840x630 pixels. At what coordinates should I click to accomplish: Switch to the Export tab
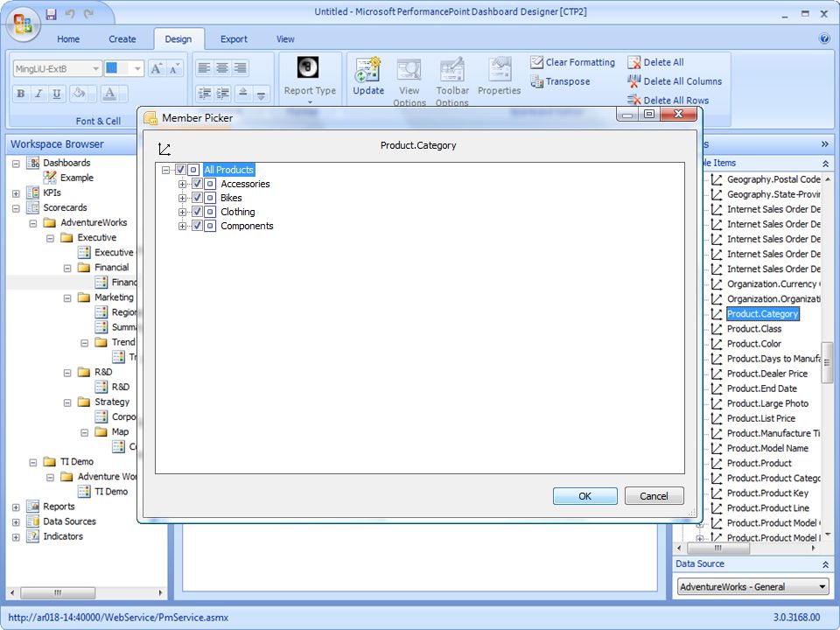coord(234,39)
